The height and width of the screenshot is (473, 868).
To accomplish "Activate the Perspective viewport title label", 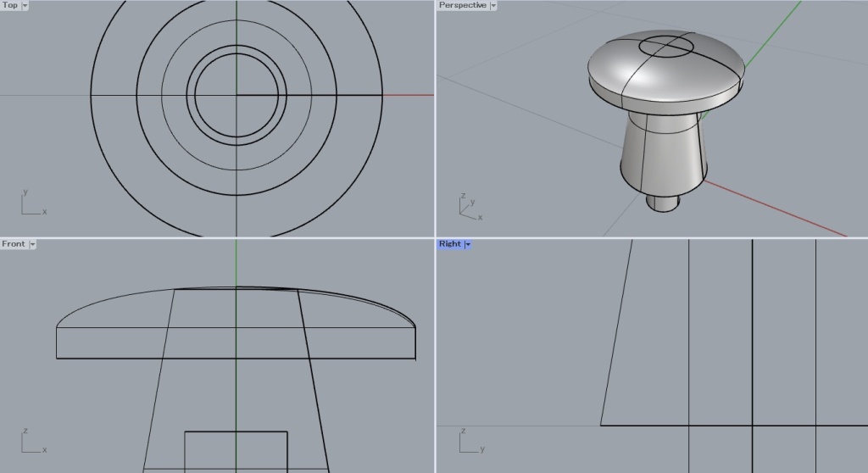I will (463, 5).
